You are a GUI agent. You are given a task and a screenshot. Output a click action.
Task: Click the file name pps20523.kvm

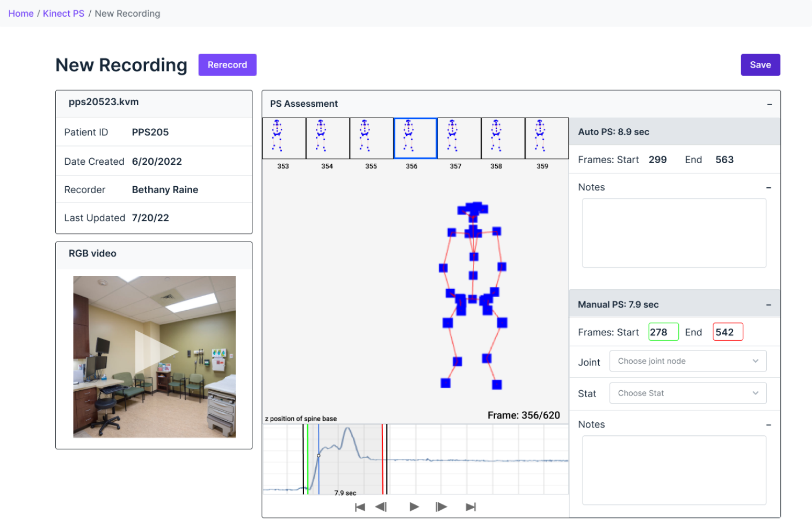point(104,102)
